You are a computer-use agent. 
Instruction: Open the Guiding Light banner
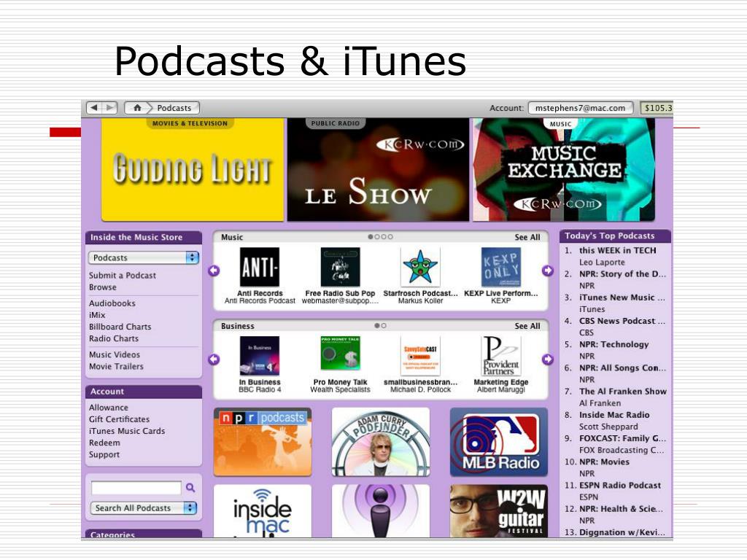193,169
